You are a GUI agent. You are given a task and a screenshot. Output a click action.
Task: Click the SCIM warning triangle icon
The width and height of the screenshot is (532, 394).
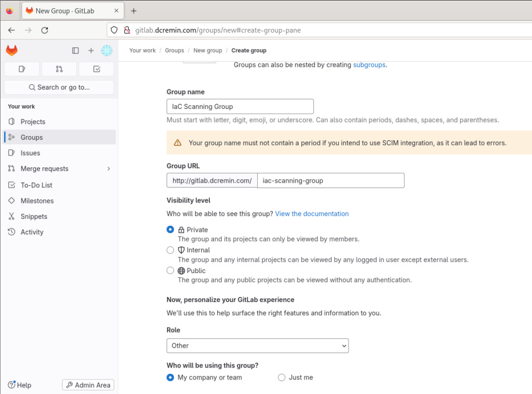(x=178, y=143)
